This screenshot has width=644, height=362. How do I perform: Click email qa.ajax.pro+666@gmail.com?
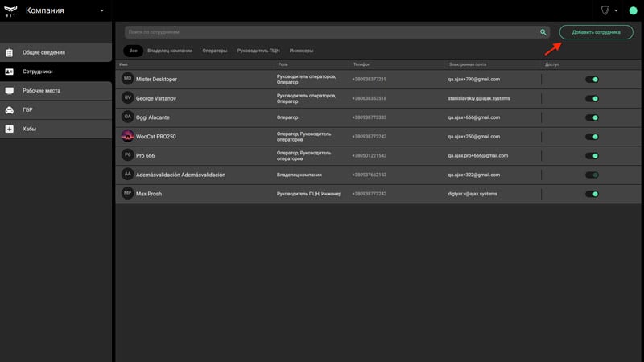478,155
